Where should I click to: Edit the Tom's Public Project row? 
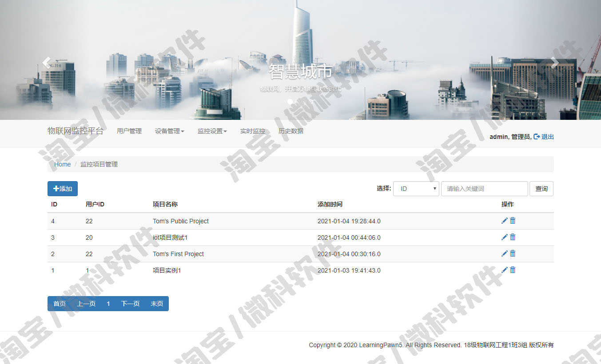tap(504, 221)
